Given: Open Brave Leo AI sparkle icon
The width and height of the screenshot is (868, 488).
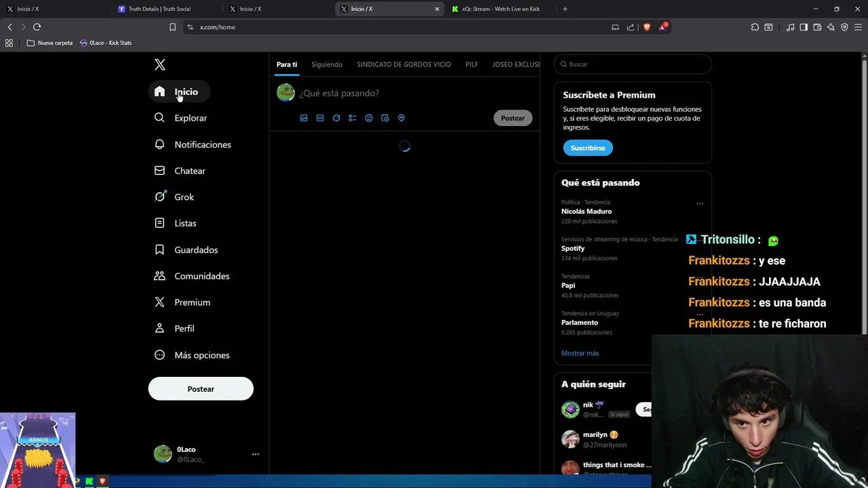Looking at the screenshot, I should (x=831, y=27).
